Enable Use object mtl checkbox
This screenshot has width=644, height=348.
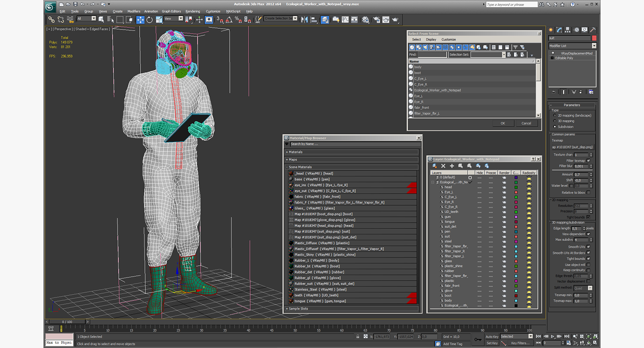(588, 264)
